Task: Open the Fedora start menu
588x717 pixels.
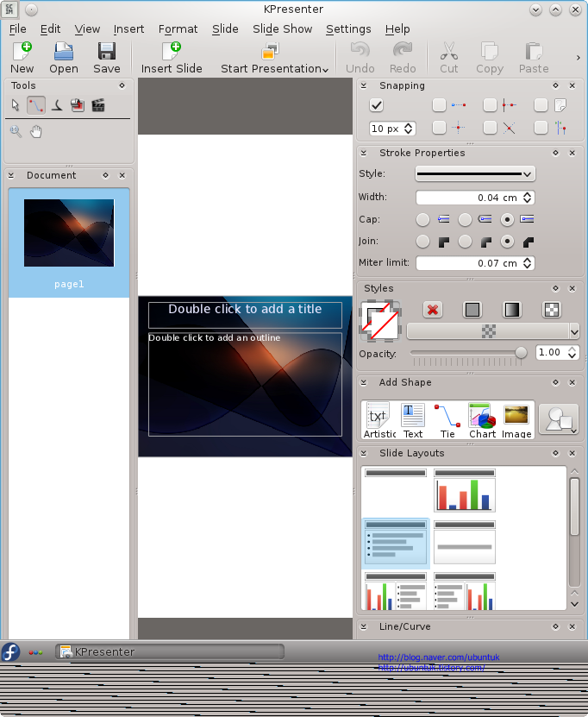Action: tap(10, 651)
